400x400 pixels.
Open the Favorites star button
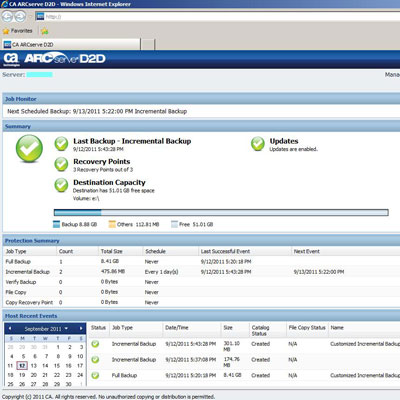point(18,31)
